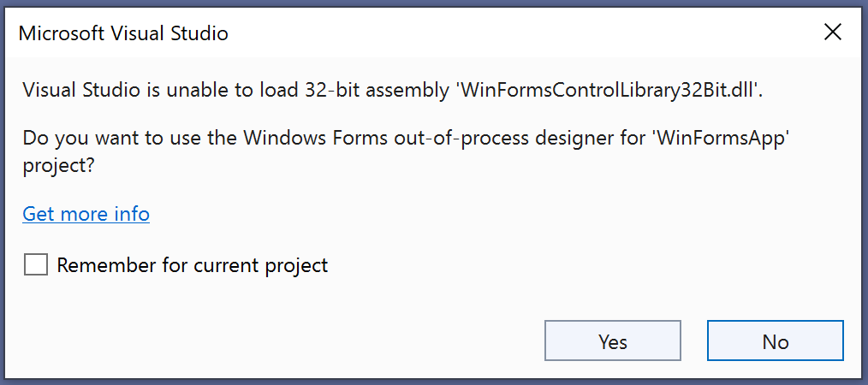Click Yes to use out-of-process designer
Image resolution: width=868 pixels, height=385 pixels.
613,341
